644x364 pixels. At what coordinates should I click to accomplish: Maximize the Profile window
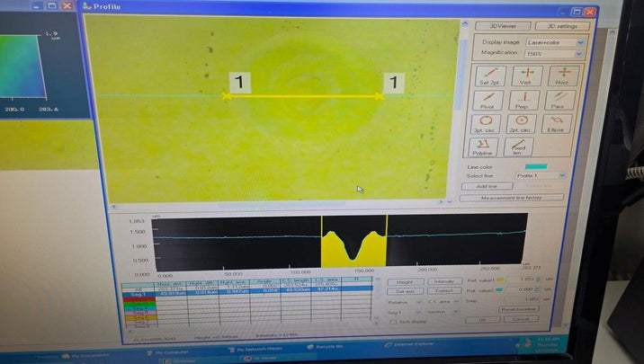pos(577,12)
